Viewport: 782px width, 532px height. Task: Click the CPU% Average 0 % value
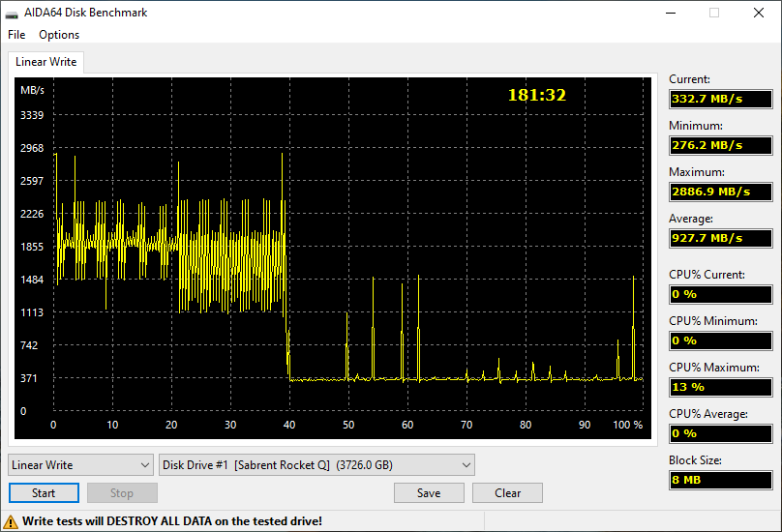pyautogui.click(x=721, y=433)
